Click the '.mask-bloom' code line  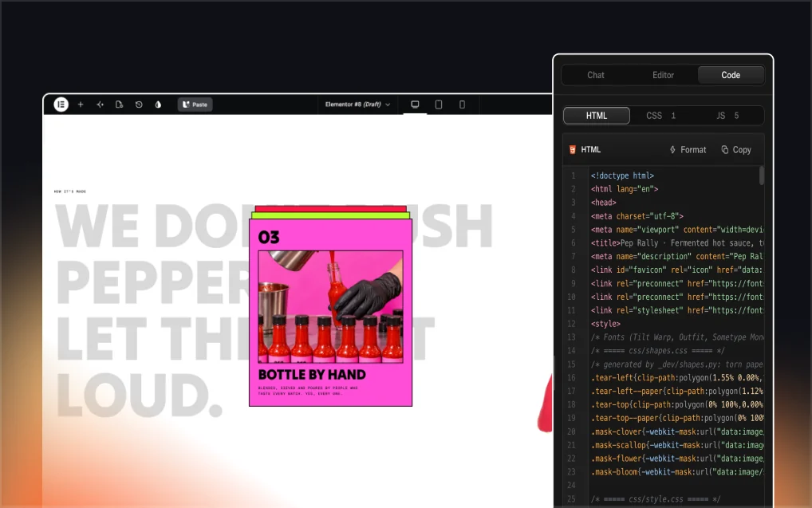tap(677, 472)
